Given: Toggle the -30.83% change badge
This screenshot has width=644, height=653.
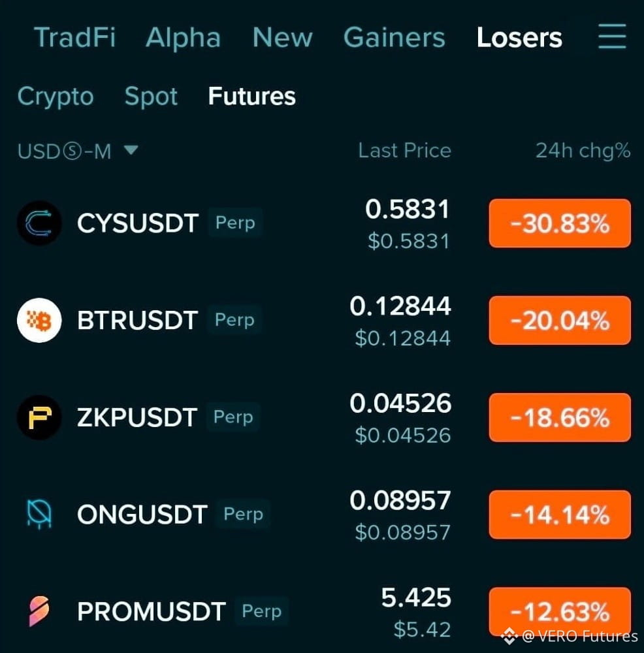Looking at the screenshot, I should [x=560, y=223].
